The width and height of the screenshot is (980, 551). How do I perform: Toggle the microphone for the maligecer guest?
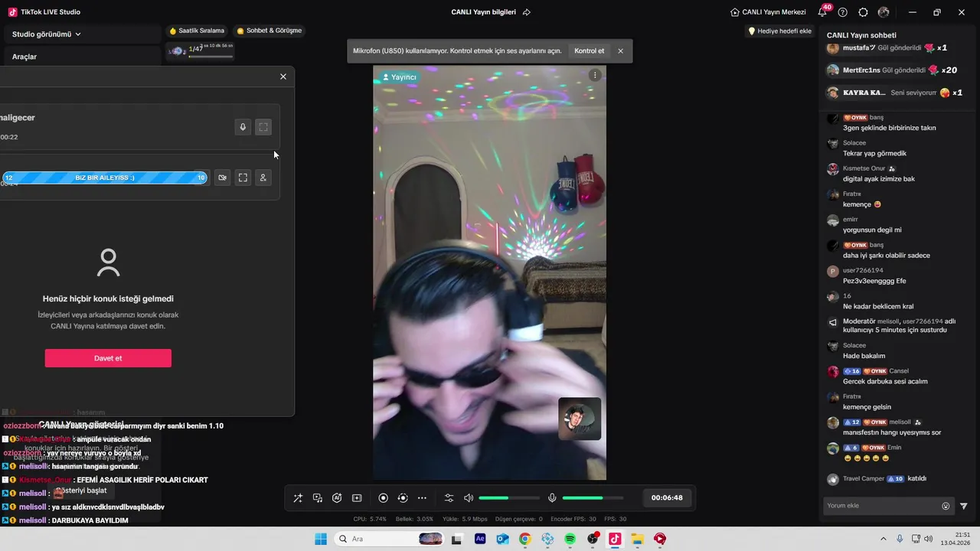[x=243, y=127]
